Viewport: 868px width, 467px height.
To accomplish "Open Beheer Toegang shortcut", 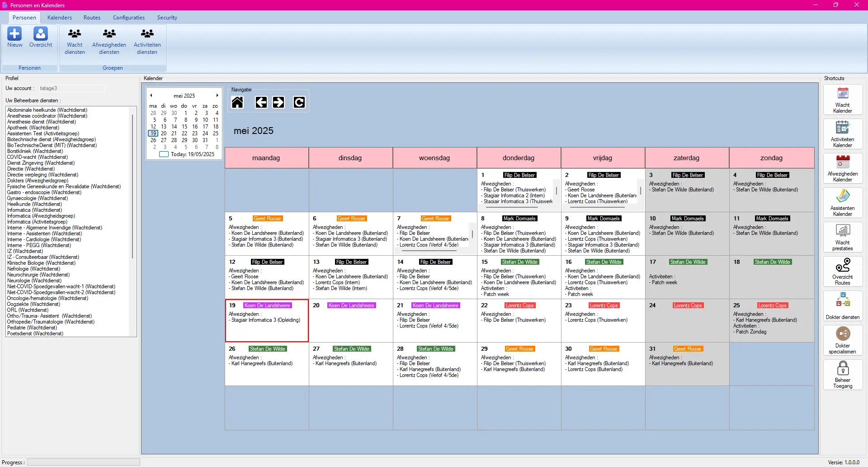I will [843, 375].
